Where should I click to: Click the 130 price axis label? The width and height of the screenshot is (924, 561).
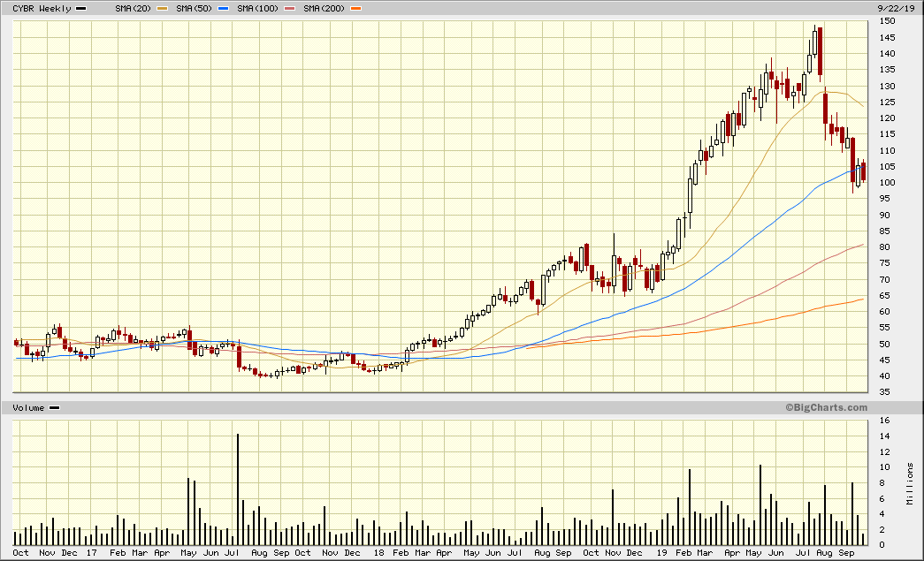point(887,86)
